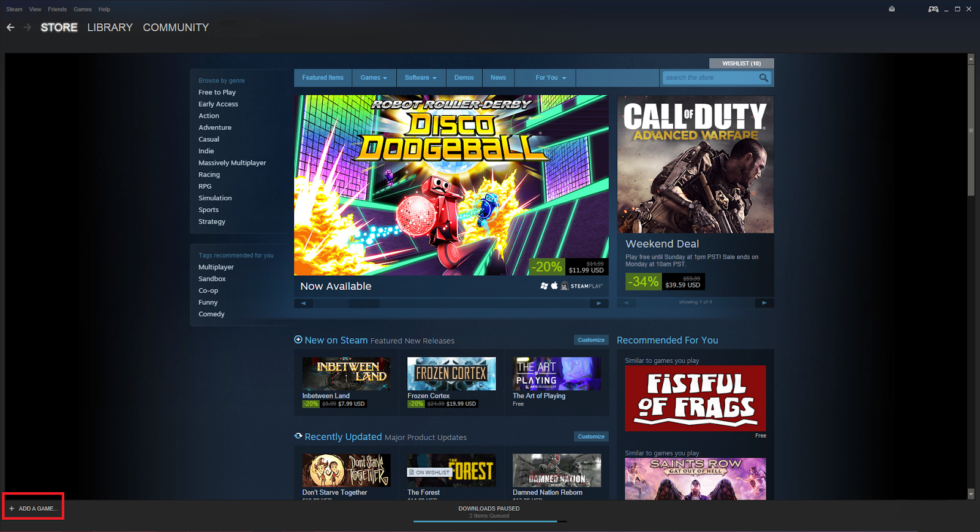
Task: Click the search magnifier icon
Action: point(763,78)
